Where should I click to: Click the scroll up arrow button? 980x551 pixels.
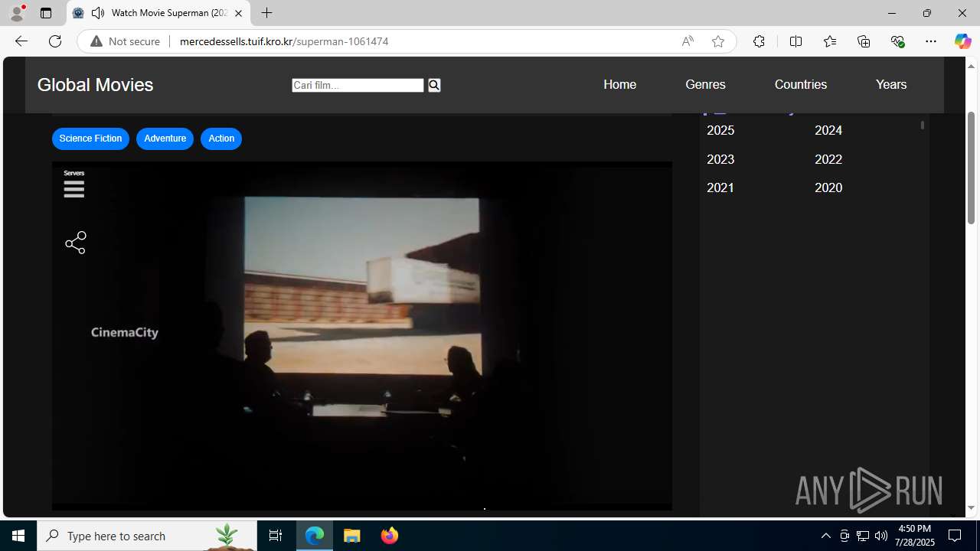coord(971,66)
